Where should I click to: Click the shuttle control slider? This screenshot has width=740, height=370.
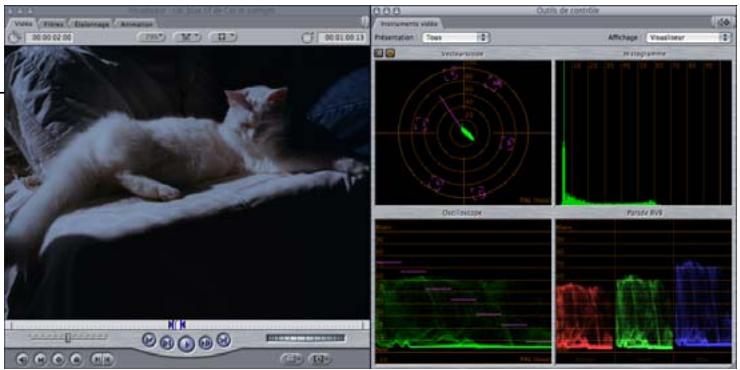68,337
